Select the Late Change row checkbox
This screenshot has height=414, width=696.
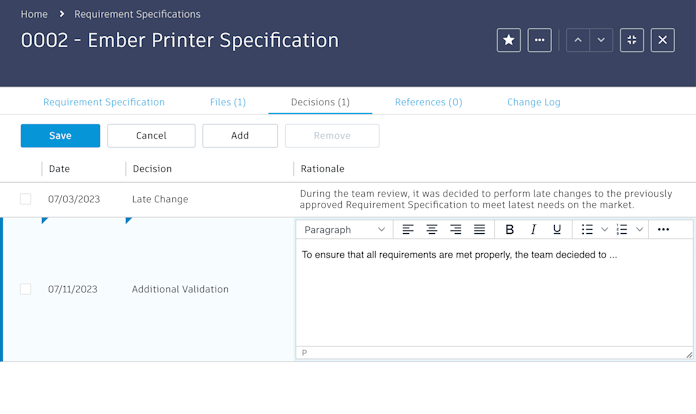point(26,199)
